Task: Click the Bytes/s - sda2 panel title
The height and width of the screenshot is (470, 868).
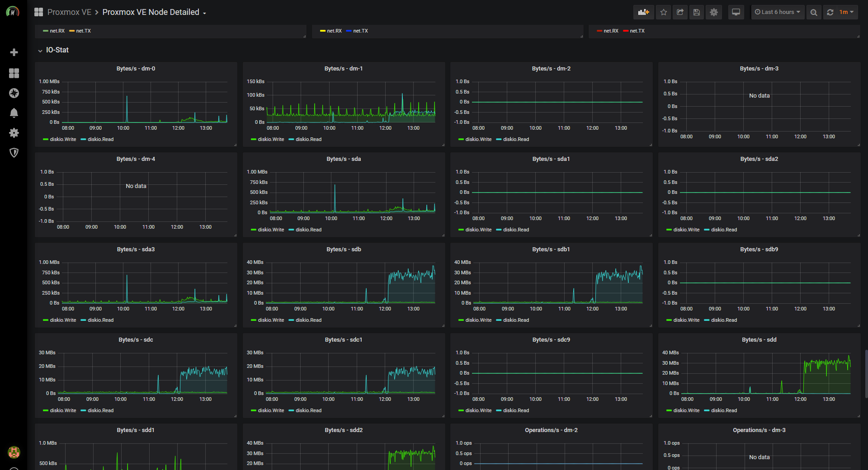Action: [x=759, y=159]
